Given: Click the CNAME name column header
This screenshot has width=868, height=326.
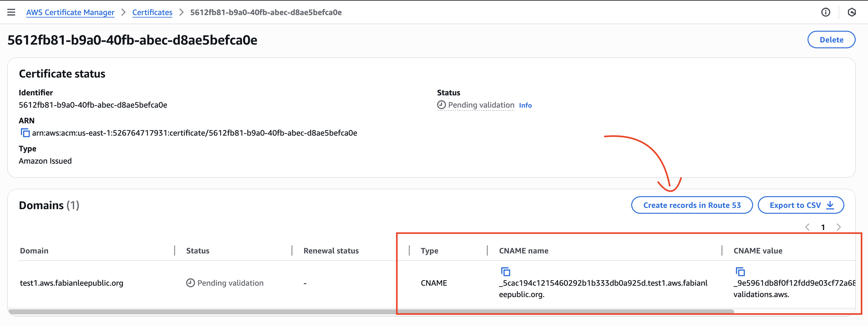Looking at the screenshot, I should (523, 251).
